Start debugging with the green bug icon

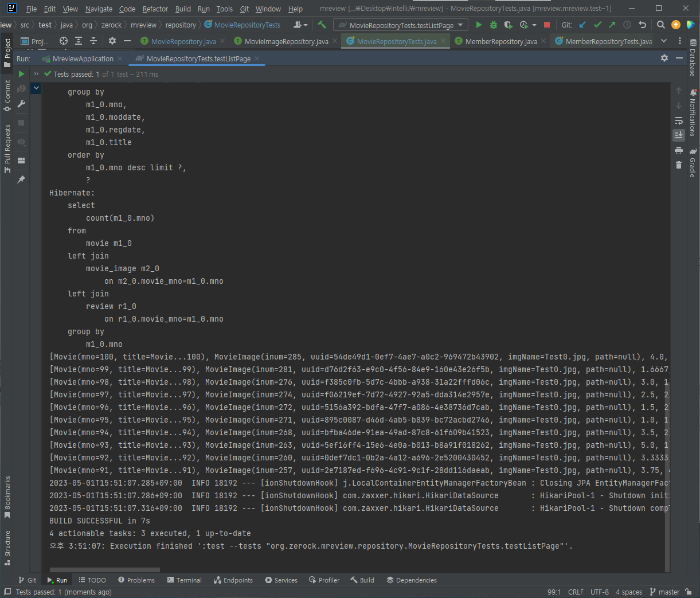tap(493, 25)
